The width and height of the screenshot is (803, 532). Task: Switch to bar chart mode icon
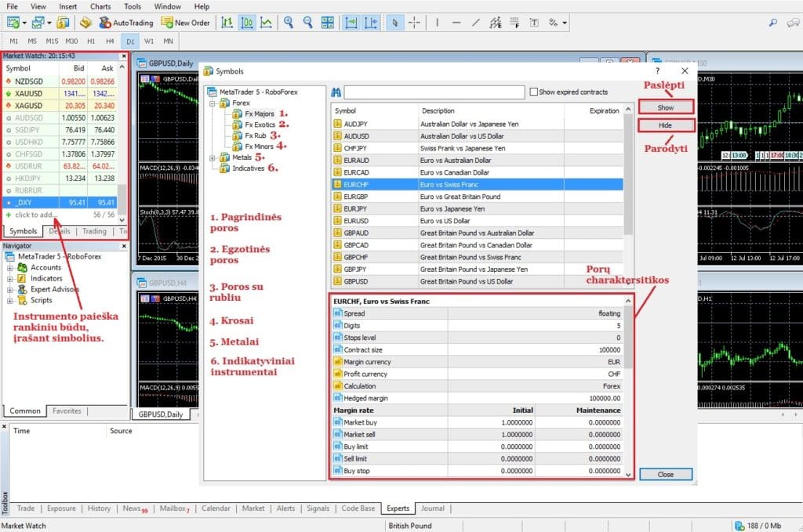click(x=227, y=23)
